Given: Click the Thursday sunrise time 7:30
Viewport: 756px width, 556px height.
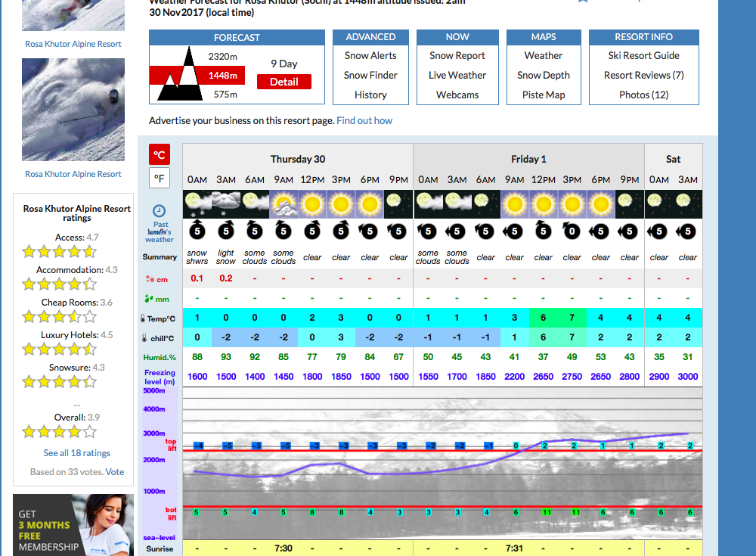Looking at the screenshot, I should (283, 548).
